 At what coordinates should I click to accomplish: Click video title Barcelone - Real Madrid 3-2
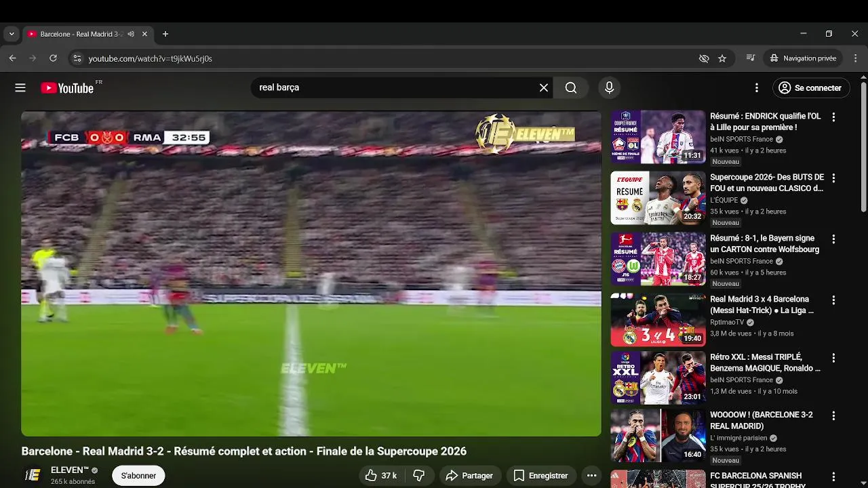pyautogui.click(x=243, y=451)
